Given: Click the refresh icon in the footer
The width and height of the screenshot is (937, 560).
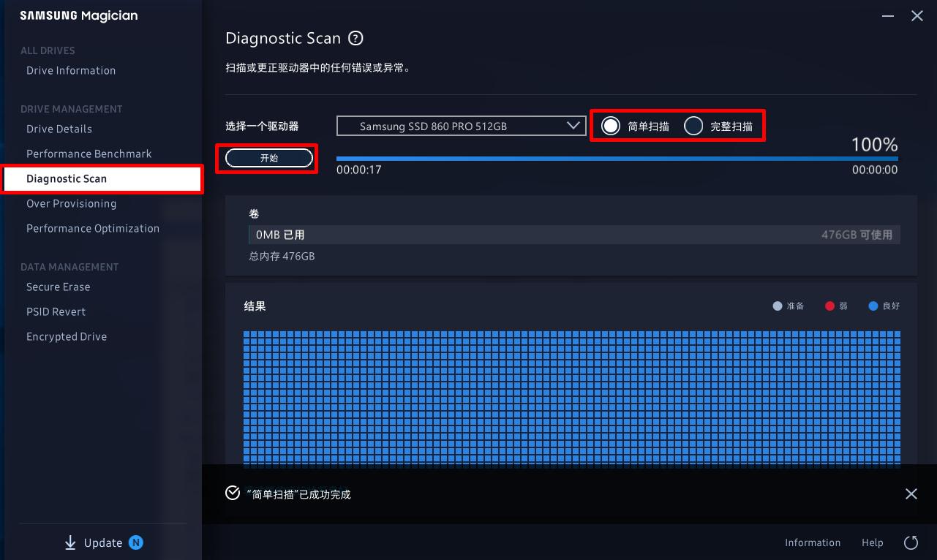Looking at the screenshot, I should (911, 542).
